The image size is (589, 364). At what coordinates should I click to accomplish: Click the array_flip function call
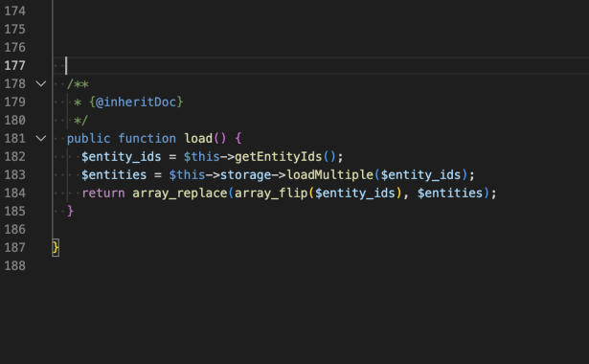coord(271,193)
